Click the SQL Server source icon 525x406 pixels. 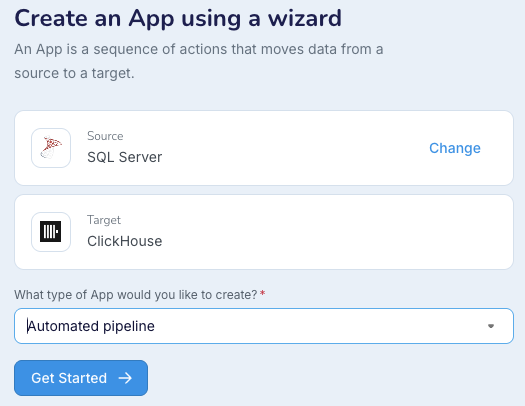pos(51,148)
